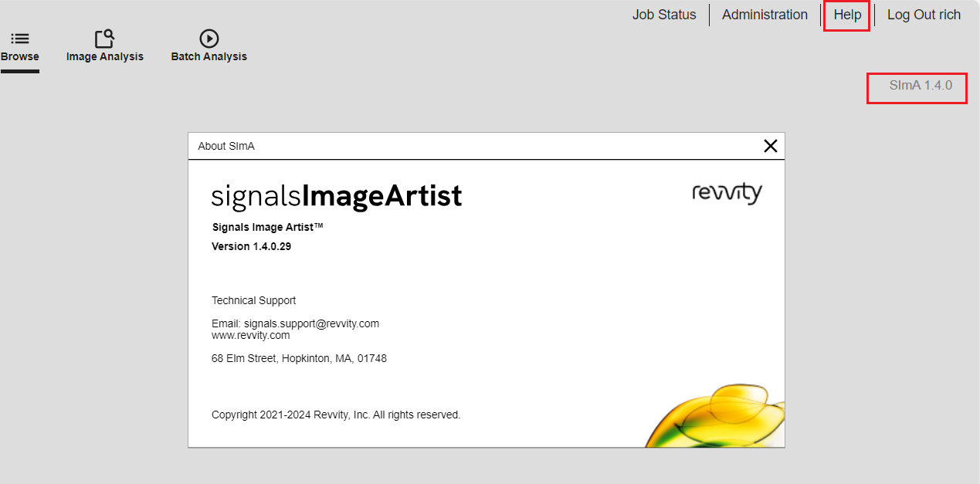Click the signalsImageArtist logo heading
The height and width of the screenshot is (484, 980).
pos(337,196)
